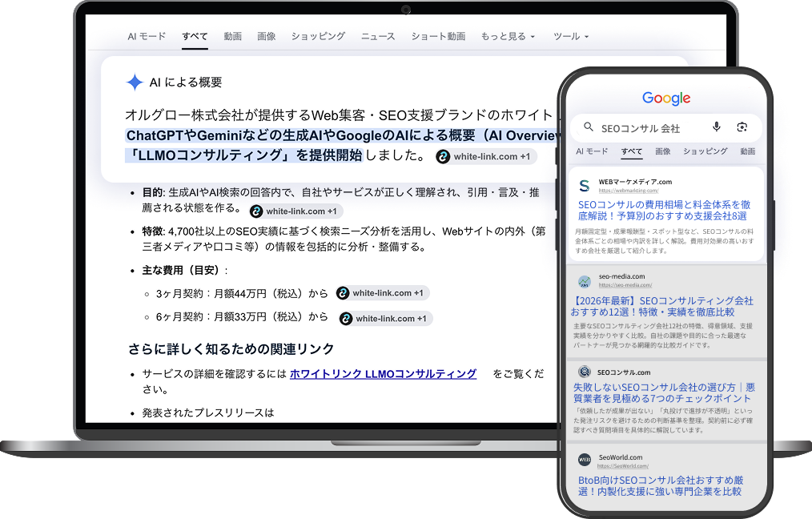
Task: Expand the ツール dropdown
Action: coord(571,36)
